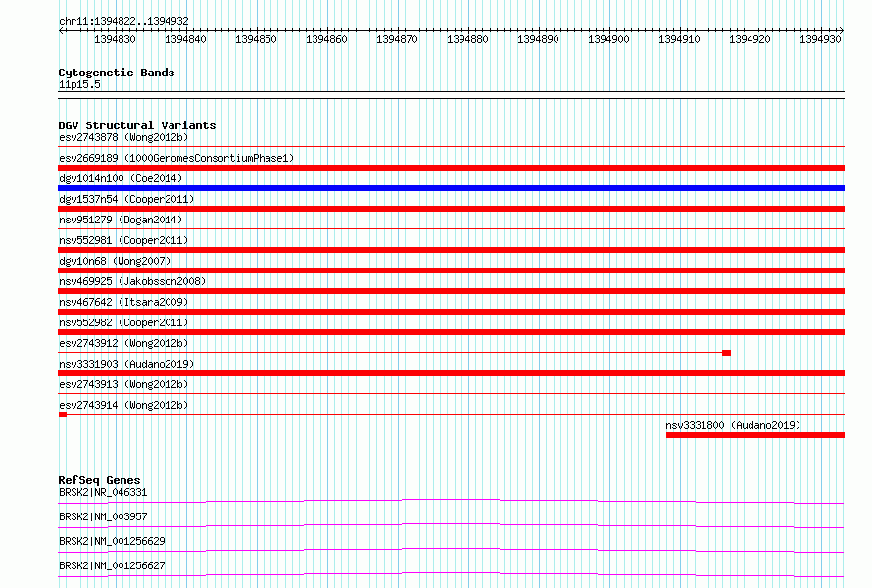Select the red nsv3331903 variant bar

[x=451, y=373]
